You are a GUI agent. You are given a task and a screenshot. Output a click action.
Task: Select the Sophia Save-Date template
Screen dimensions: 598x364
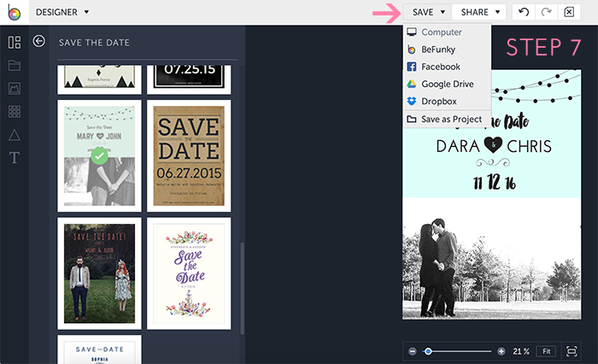99,349
